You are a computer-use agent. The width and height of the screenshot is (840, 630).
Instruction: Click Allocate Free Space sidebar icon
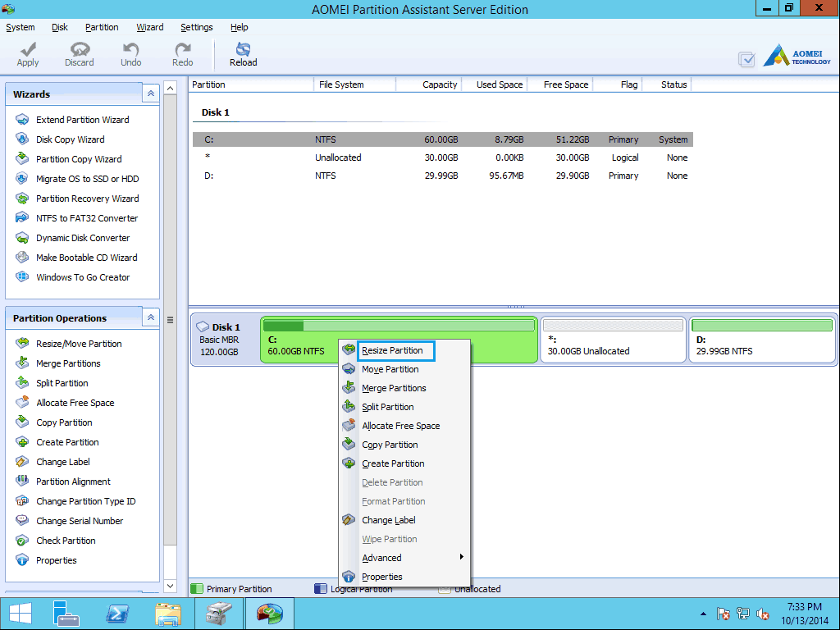coord(22,402)
